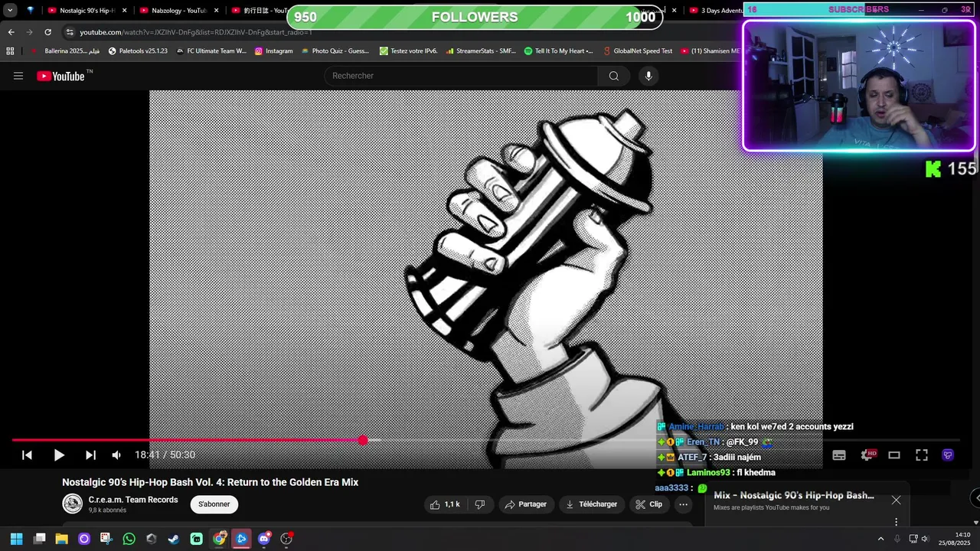Mute the video volume speaker
This screenshot has width=980, height=551.
click(x=116, y=455)
